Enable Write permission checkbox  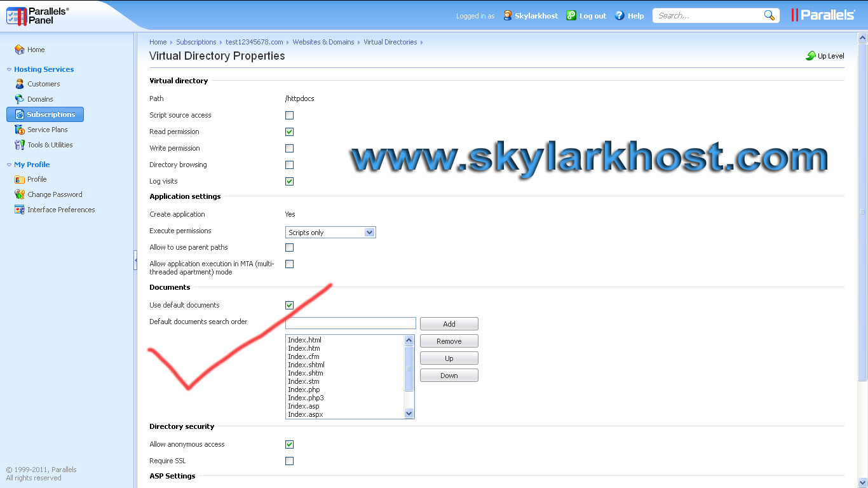point(289,148)
